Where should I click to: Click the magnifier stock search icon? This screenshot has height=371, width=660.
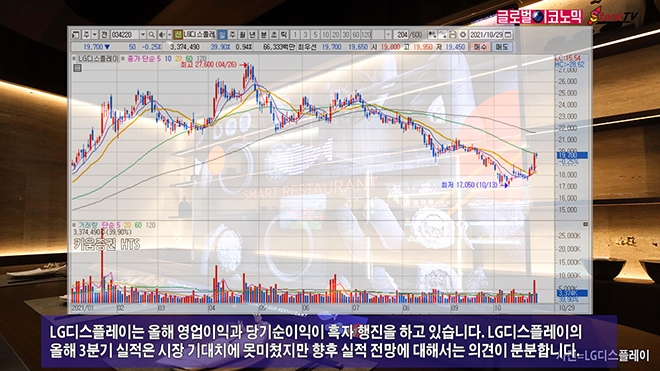pyautogui.click(x=152, y=35)
